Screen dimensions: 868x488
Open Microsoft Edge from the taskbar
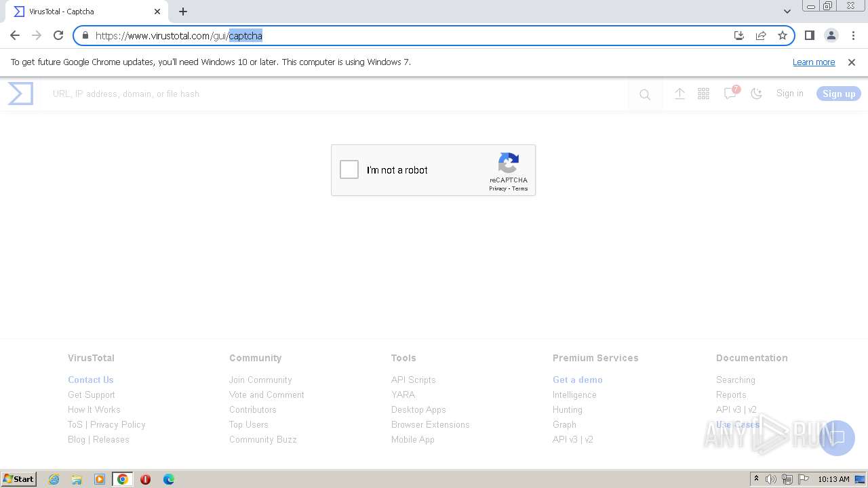168,479
